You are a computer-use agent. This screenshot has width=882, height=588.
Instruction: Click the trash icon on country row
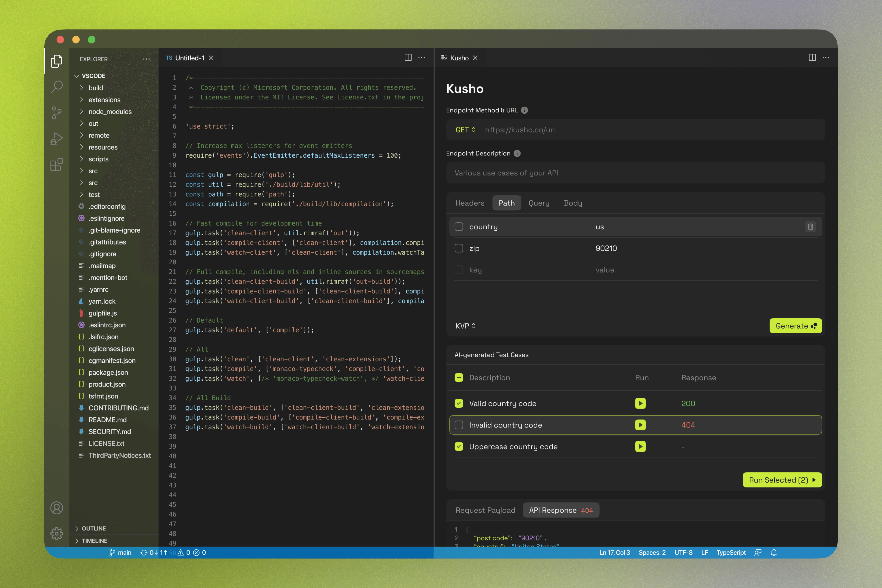coord(810,226)
